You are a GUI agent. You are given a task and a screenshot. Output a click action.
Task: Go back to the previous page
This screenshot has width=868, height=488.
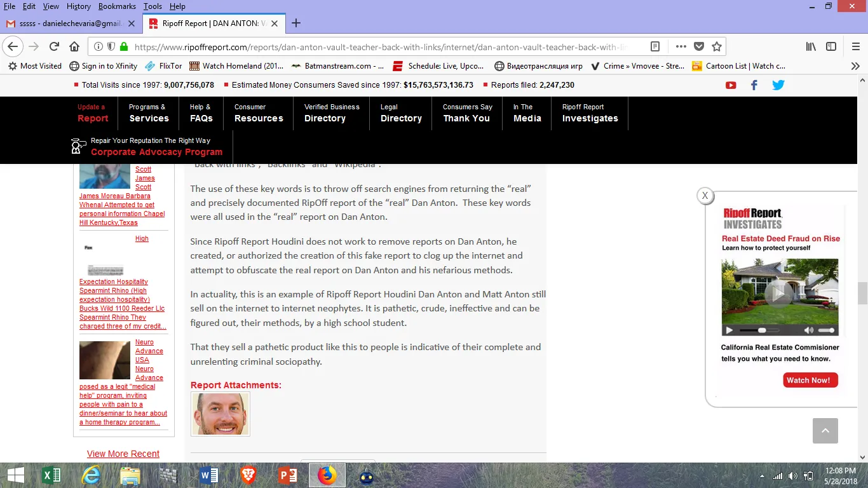[13, 46]
